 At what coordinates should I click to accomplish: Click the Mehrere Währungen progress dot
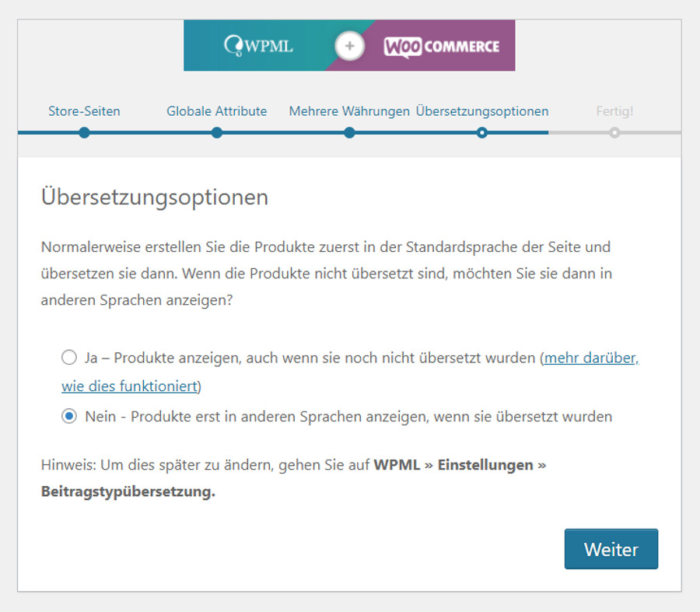click(x=349, y=132)
